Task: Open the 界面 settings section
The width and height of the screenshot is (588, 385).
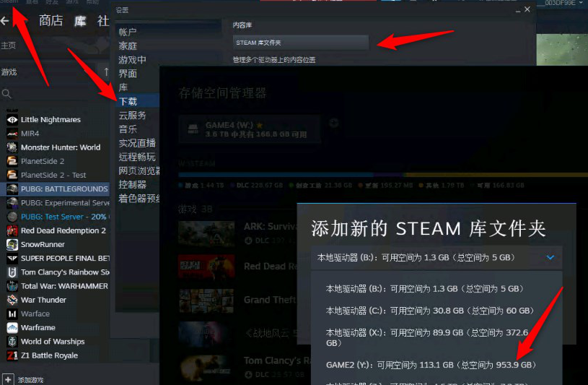Action: (128, 74)
